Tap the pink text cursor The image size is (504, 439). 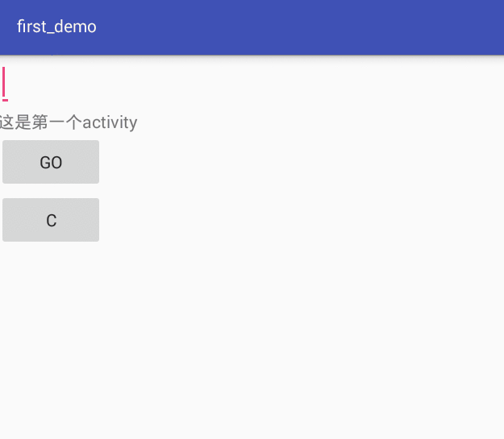point(4,82)
